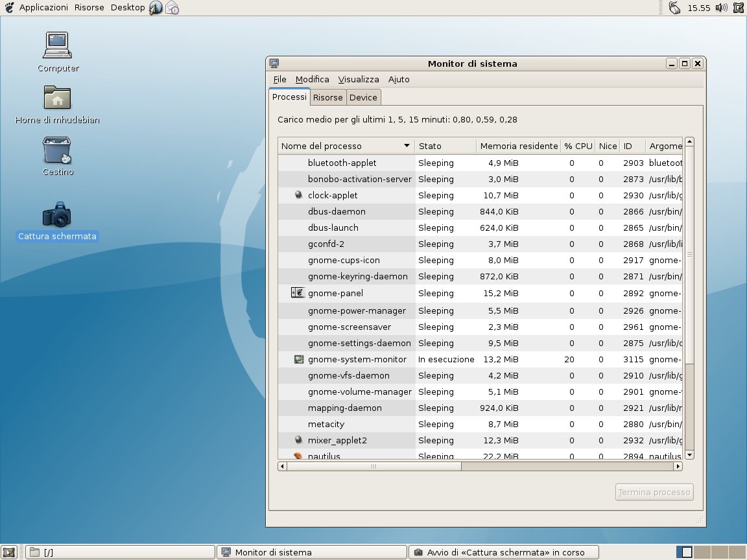Select the Processi tab
747x560 pixels.
click(x=289, y=97)
